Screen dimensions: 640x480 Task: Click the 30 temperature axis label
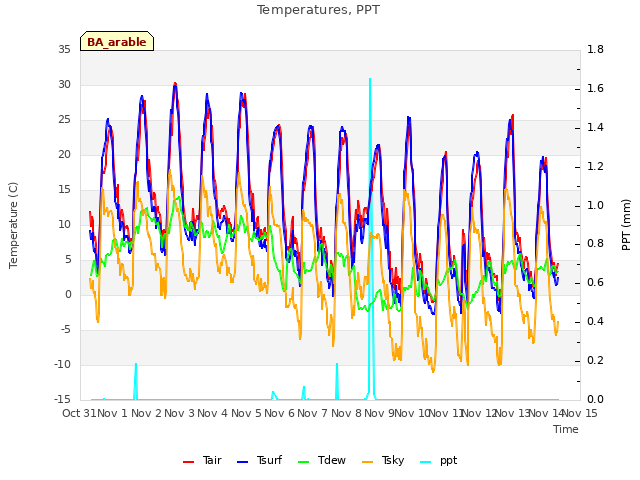pyautogui.click(x=64, y=84)
